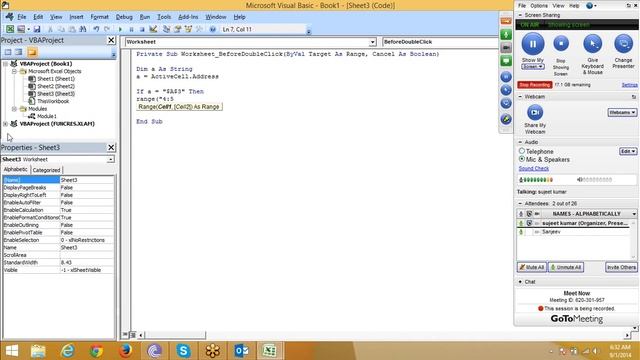Click the Save icon in VBA toolbar

point(37,29)
